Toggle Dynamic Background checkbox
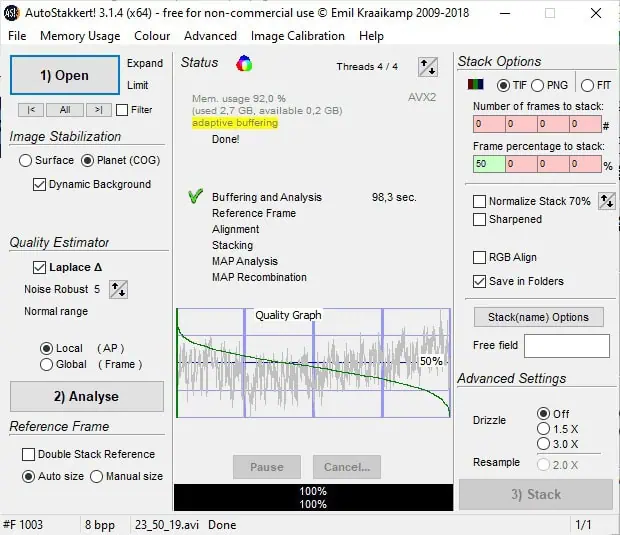Image resolution: width=620 pixels, height=535 pixels. point(39,184)
